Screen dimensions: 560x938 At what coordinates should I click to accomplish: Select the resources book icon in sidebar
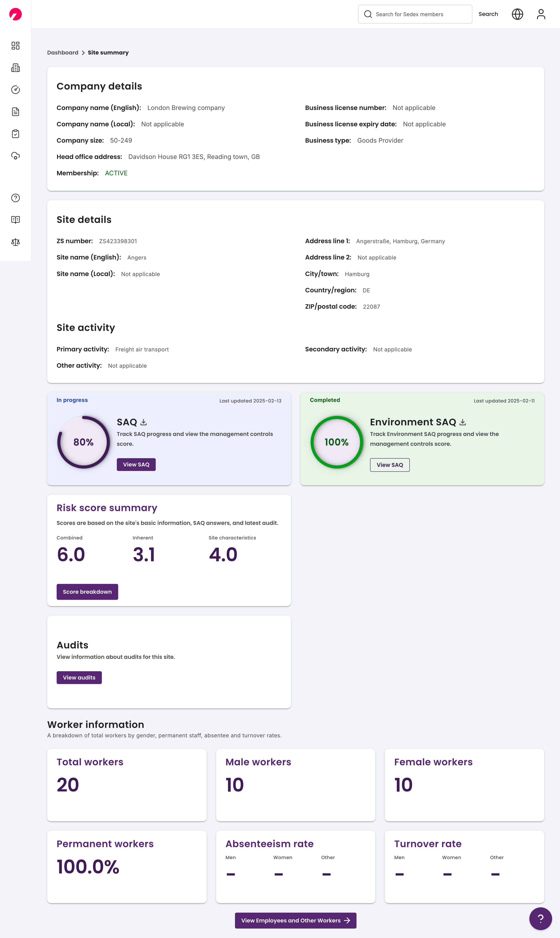pyautogui.click(x=16, y=220)
